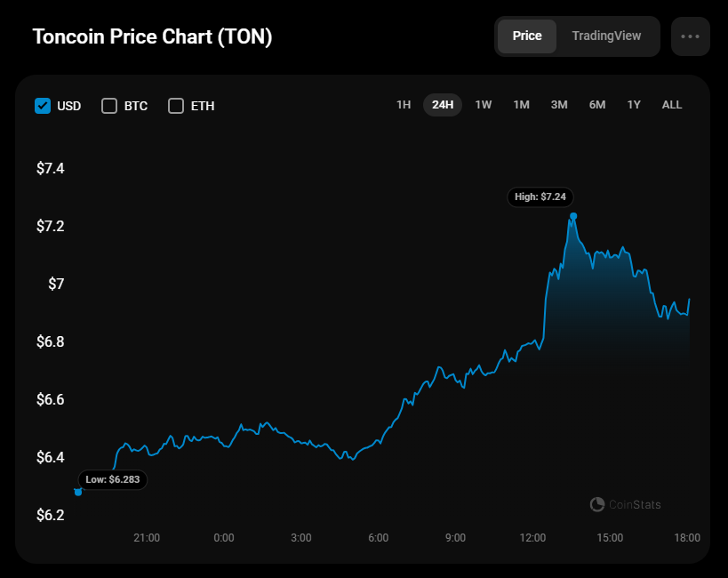The image size is (728, 578).
Task: Select the 1Y time range
Action: click(x=634, y=105)
